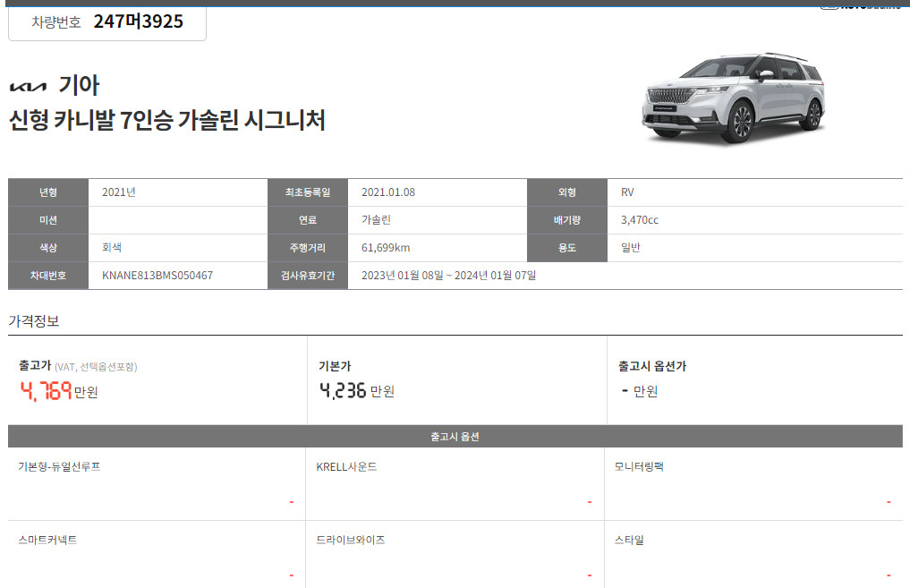Click the red dash price for 스타일
This screenshot has height=588, width=910.
coord(889,575)
